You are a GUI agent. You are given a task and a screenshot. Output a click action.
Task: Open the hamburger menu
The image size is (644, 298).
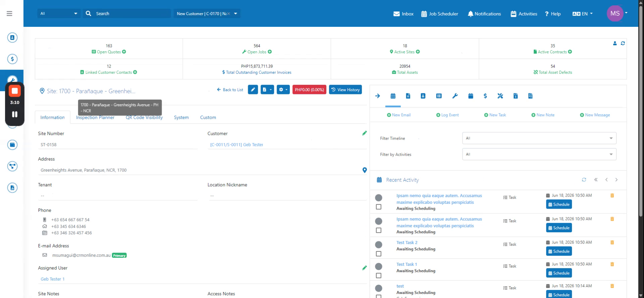(x=9, y=13)
